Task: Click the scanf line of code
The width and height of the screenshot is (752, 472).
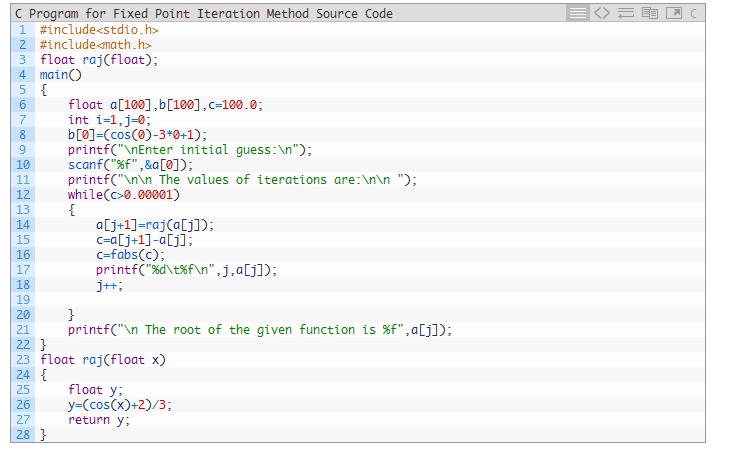Action: pyautogui.click(x=130, y=165)
